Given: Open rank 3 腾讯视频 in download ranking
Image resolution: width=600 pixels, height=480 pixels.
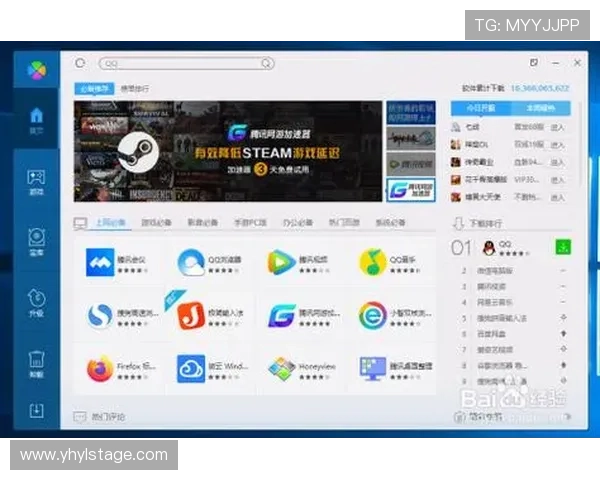Looking at the screenshot, I should click(491, 286).
